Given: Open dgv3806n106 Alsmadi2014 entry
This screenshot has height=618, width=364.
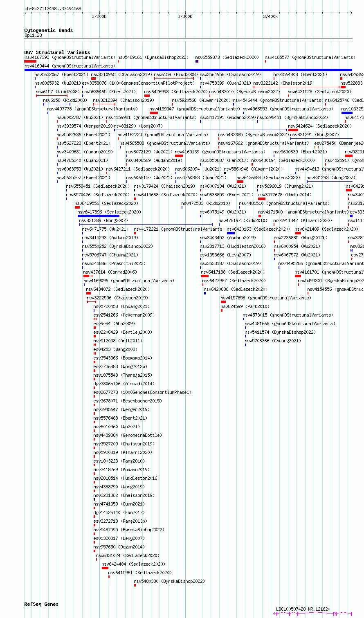Looking at the screenshot, I should [124, 384].
